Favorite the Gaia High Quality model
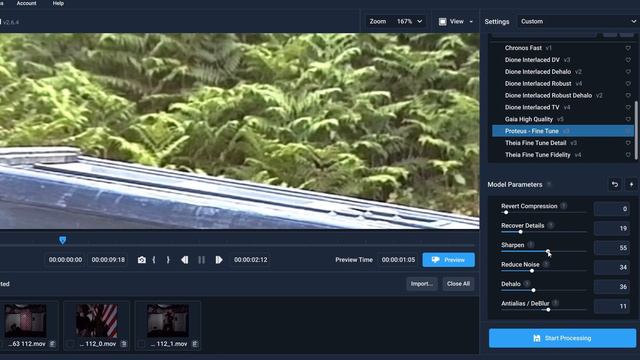The image size is (640, 360). (628, 119)
